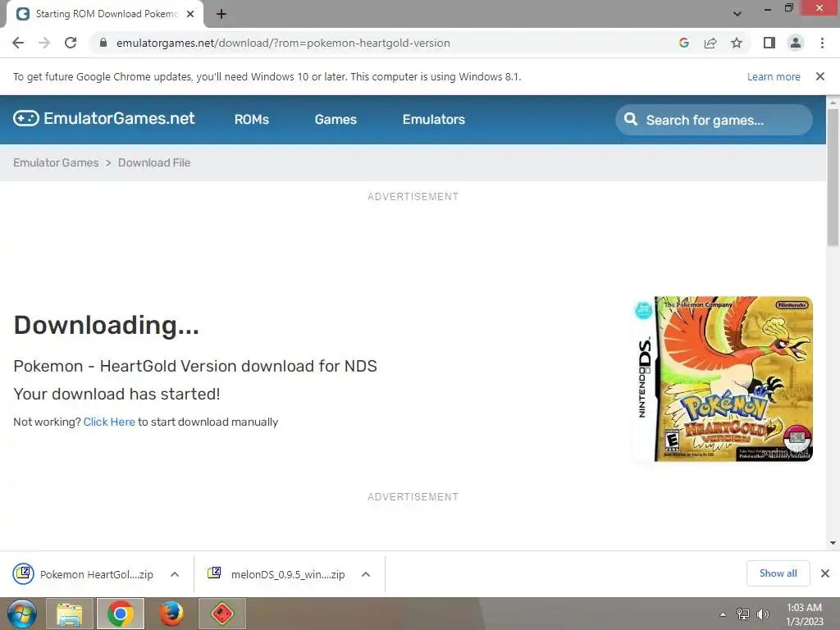The image size is (840, 630).
Task: Bookmark this tab with star icon
Action: click(737, 43)
